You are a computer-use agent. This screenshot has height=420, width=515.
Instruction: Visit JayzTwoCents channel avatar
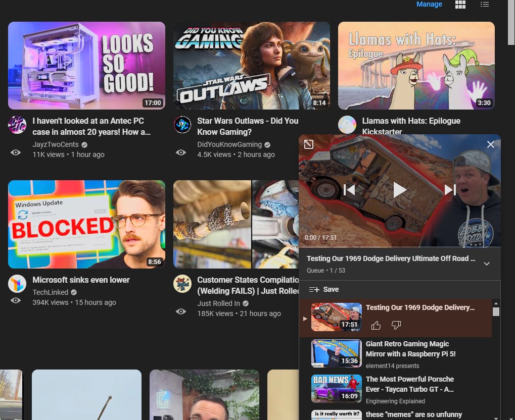coord(17,125)
